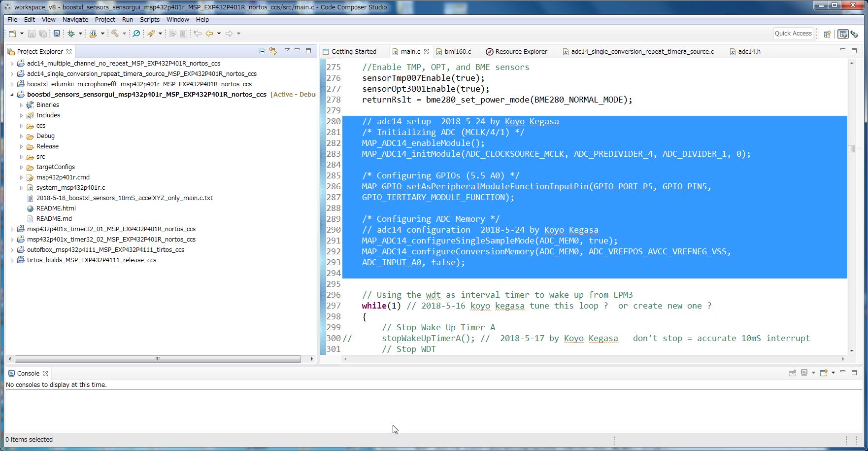The width and height of the screenshot is (868, 451).
Task: Focus the Quick Access field
Action: 793,34
